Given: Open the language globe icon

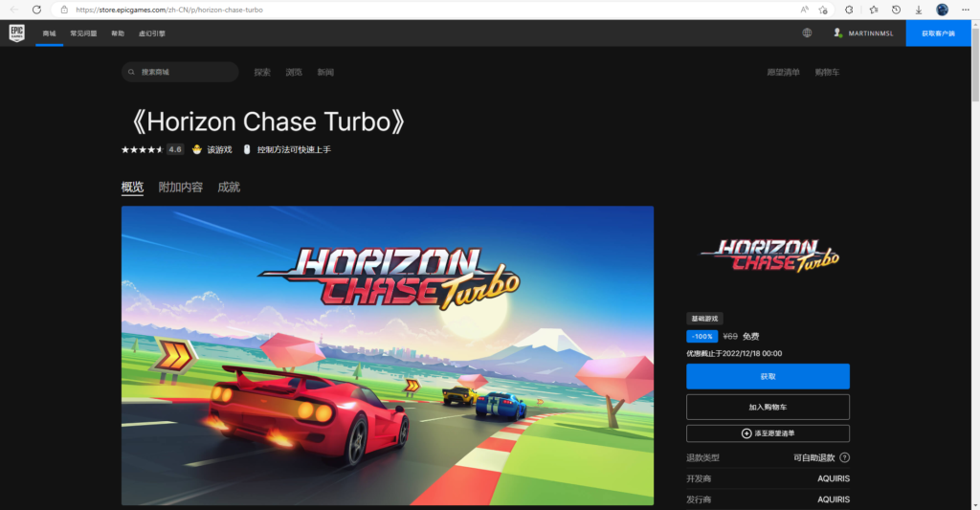Looking at the screenshot, I should [807, 33].
